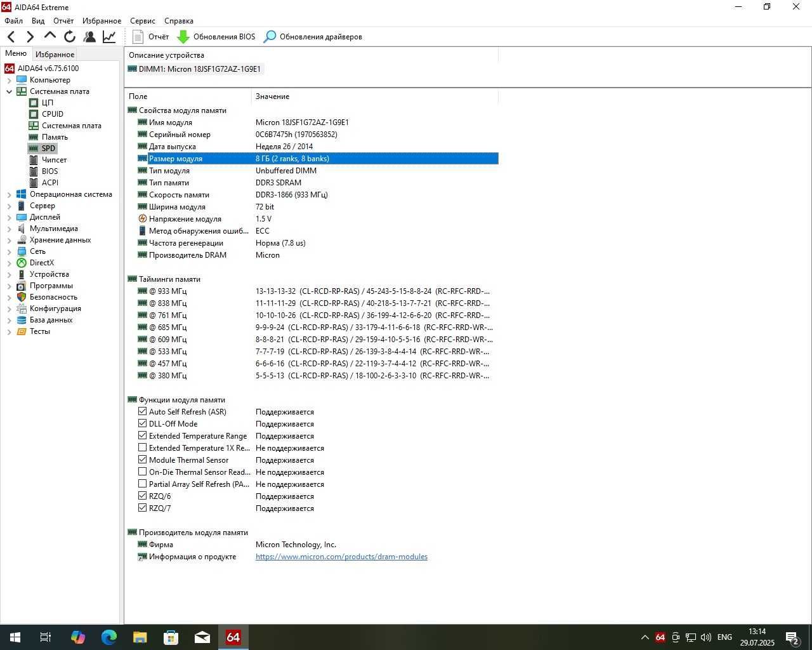Open the graph chart toolbar icon
The width and height of the screenshot is (812, 650).
(109, 37)
